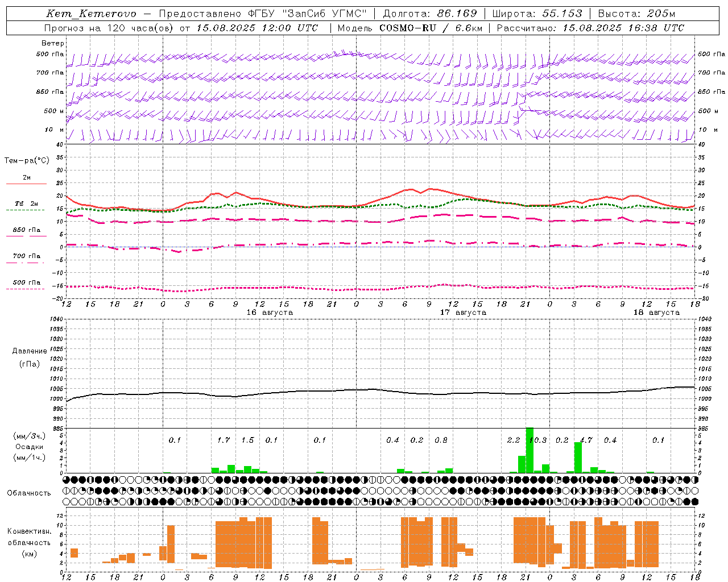
Task: Click the 'Конвективн.' convective cloud label
Action: 30,531
